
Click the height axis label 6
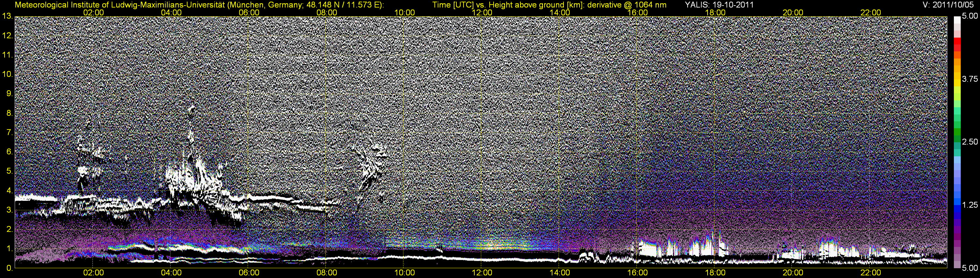pyautogui.click(x=9, y=151)
